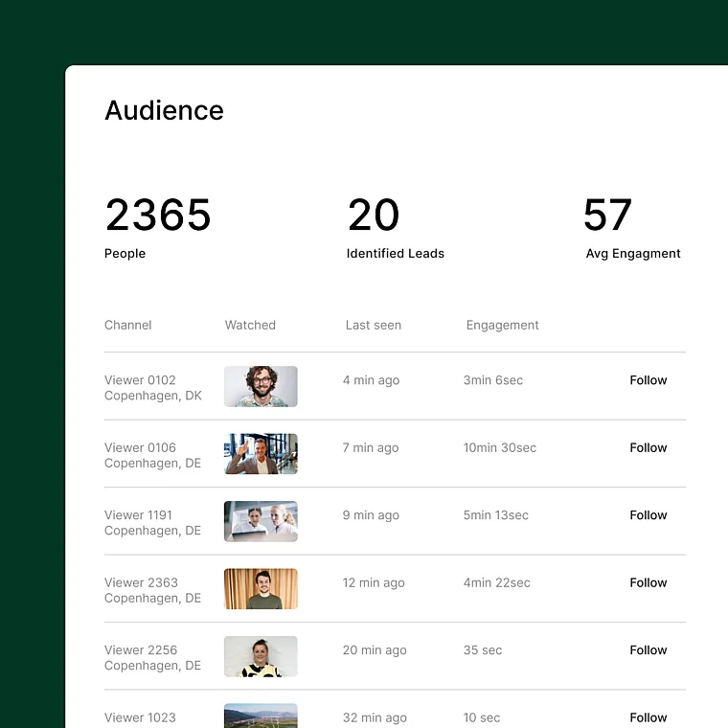Open watched video thumbnail for Viewer 0102
The image size is (728, 728).
tap(261, 386)
